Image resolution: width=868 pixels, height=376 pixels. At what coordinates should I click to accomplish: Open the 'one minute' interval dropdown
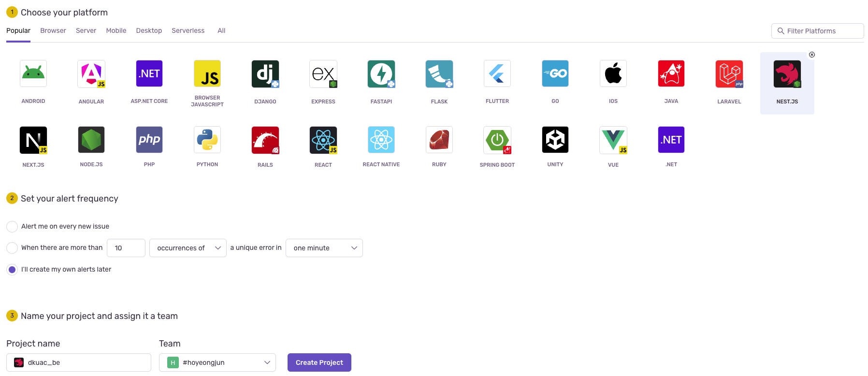(324, 248)
